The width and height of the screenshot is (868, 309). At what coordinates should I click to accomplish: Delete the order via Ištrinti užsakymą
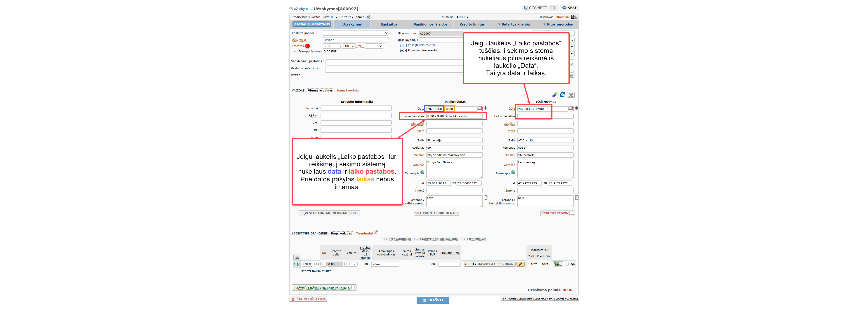click(308, 299)
